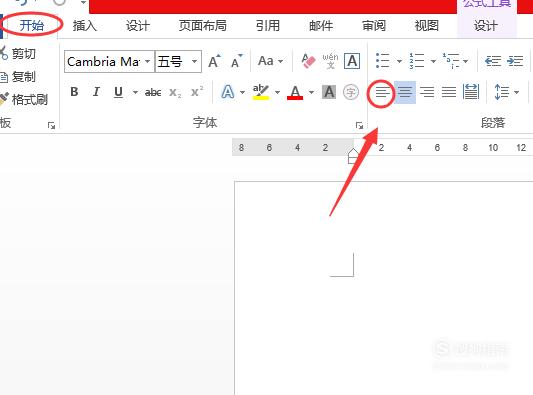Open font color dropdown arrow

tap(311, 92)
